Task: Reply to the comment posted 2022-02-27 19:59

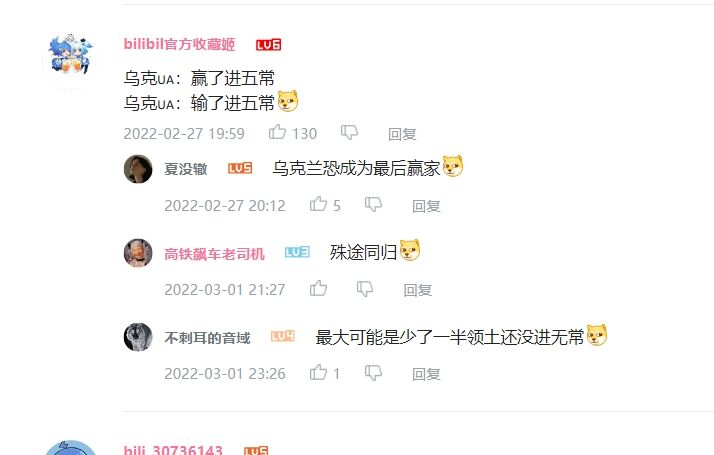Action: pyautogui.click(x=402, y=134)
